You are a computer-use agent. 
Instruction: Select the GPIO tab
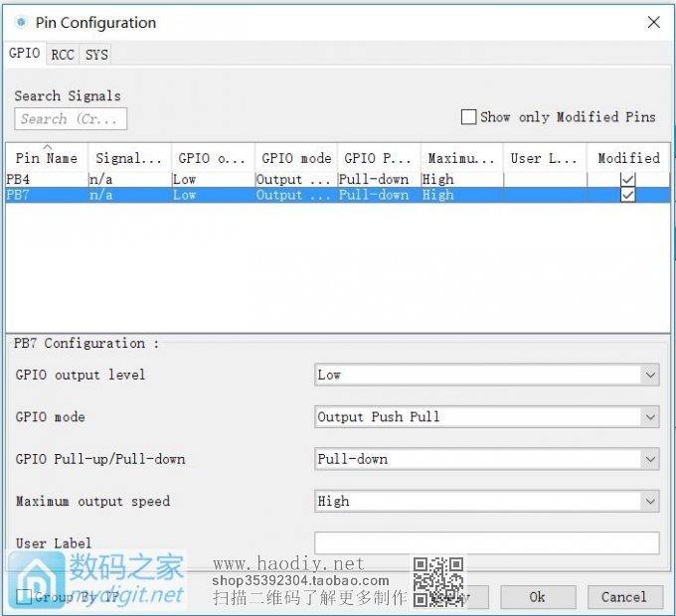coord(25,54)
